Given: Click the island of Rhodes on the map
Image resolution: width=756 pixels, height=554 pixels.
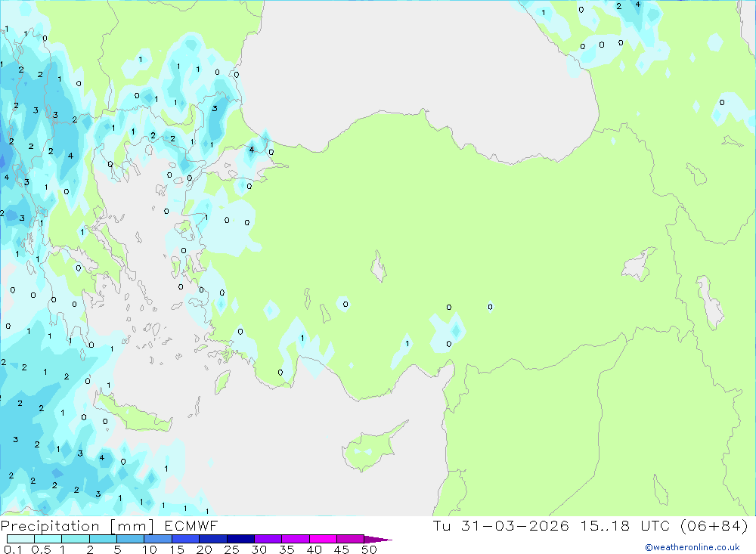Looking at the screenshot, I should 222,382.
